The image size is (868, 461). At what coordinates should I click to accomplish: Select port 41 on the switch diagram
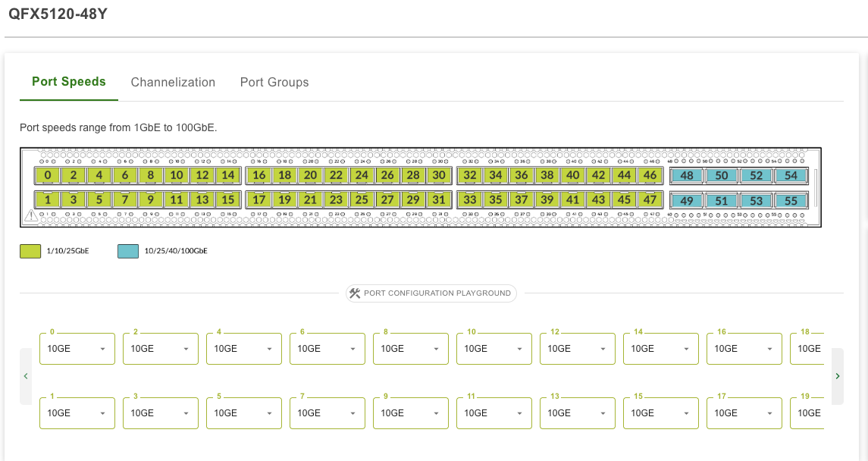click(573, 199)
